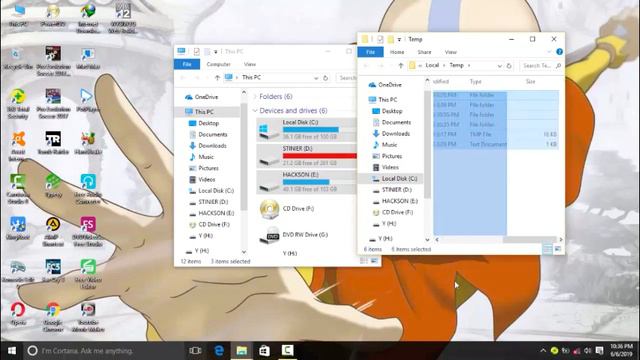Click Local in the Temp address path
The width and height of the screenshot is (640, 360).
pos(432,65)
